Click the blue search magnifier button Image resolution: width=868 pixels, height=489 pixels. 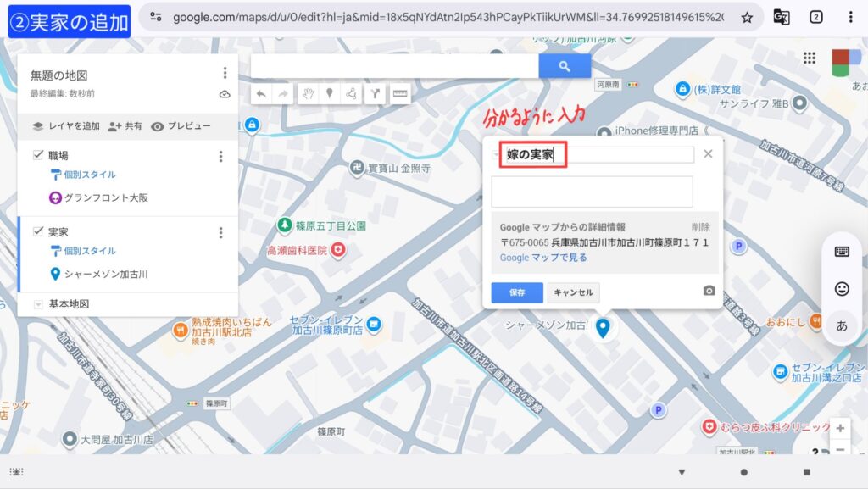pyautogui.click(x=565, y=66)
